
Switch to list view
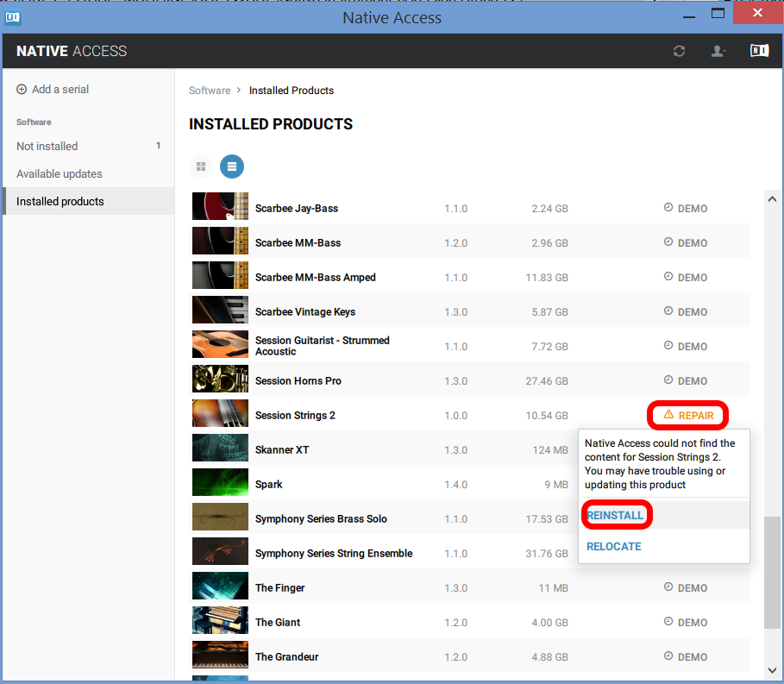[x=232, y=166]
